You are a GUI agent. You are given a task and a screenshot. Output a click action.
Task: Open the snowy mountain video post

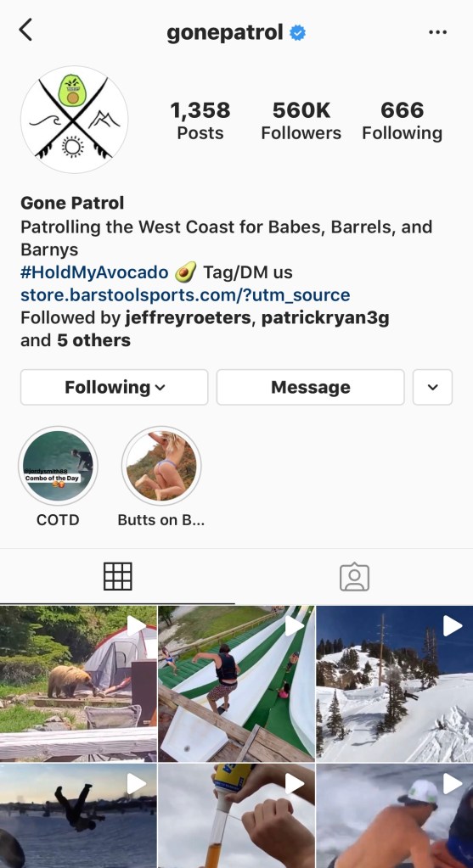[394, 684]
